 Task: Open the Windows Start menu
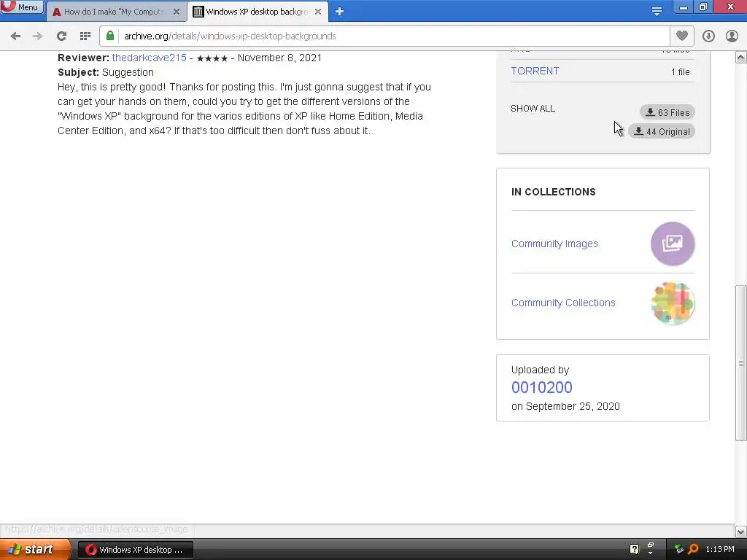(x=34, y=549)
